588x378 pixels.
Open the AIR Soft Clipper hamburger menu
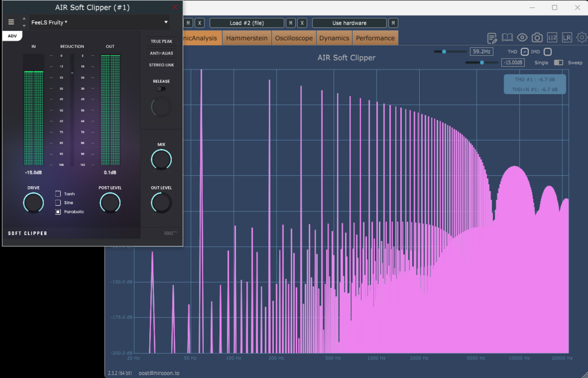click(x=11, y=22)
